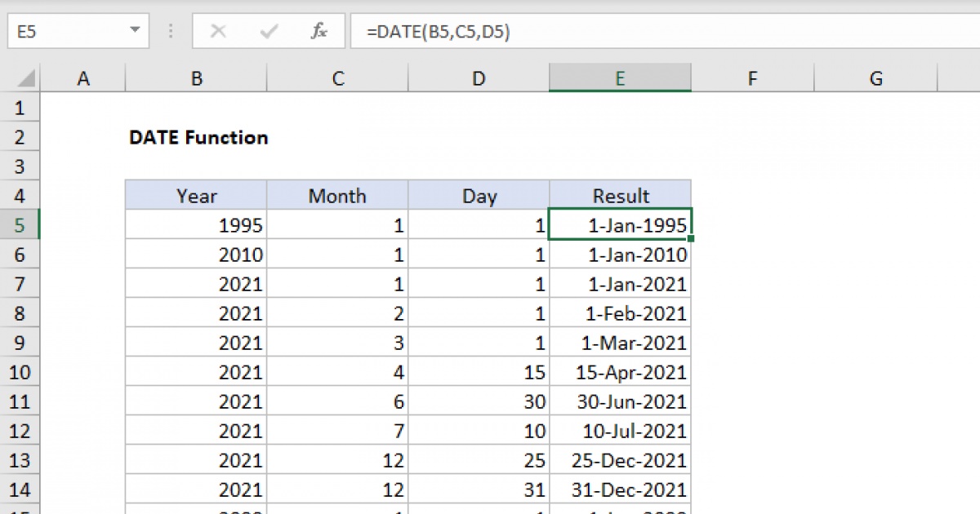
Task: Open the Insert Function fx dialog
Action: coord(319,31)
